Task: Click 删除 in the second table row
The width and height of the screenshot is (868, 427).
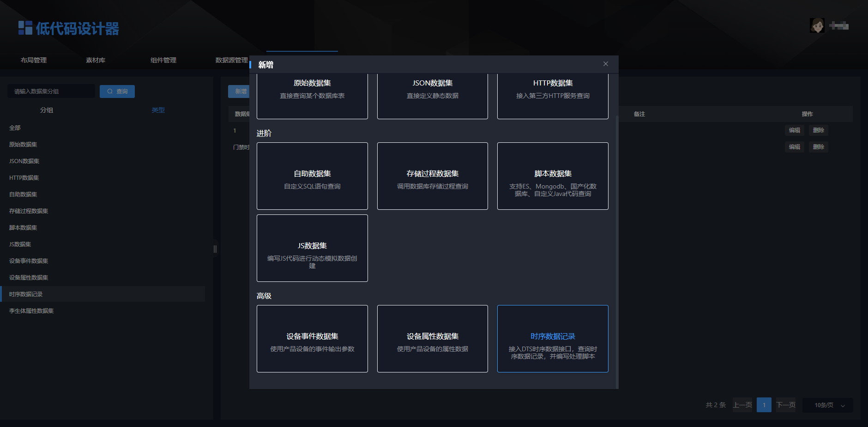Action: click(819, 147)
